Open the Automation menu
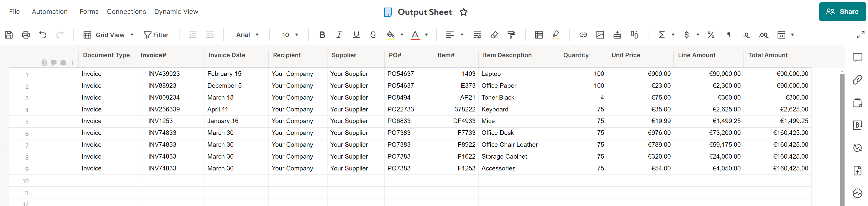Viewport: 868px width, 206px height. tap(50, 12)
